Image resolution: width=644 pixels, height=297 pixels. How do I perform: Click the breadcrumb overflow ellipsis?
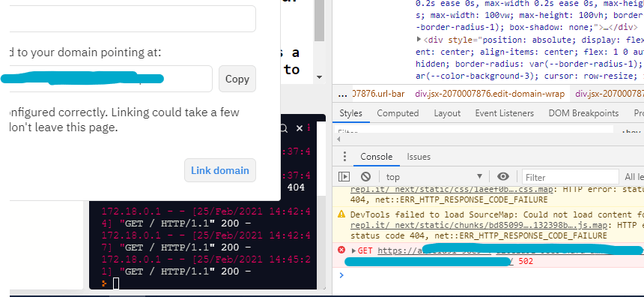342,94
